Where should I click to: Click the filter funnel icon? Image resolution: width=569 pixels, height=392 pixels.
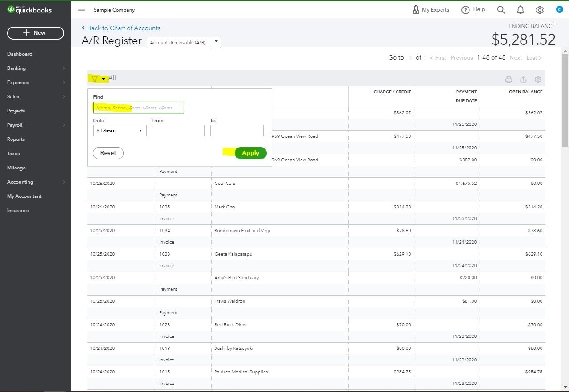click(x=95, y=79)
